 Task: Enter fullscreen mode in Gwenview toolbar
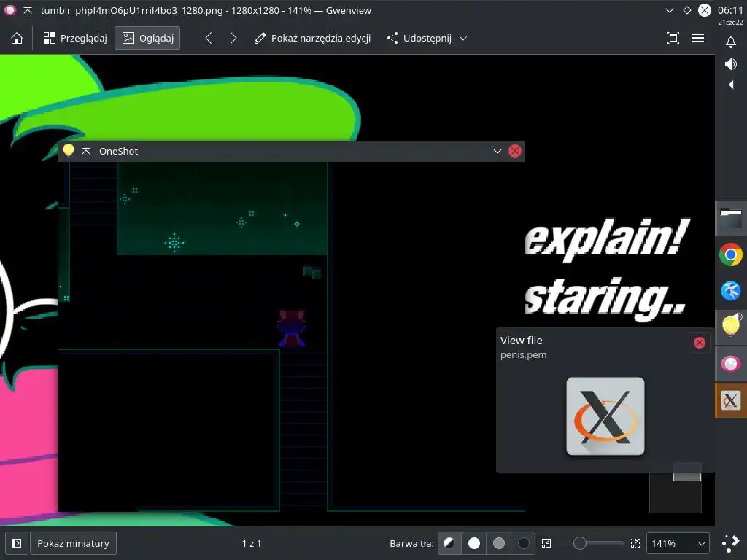(x=673, y=38)
